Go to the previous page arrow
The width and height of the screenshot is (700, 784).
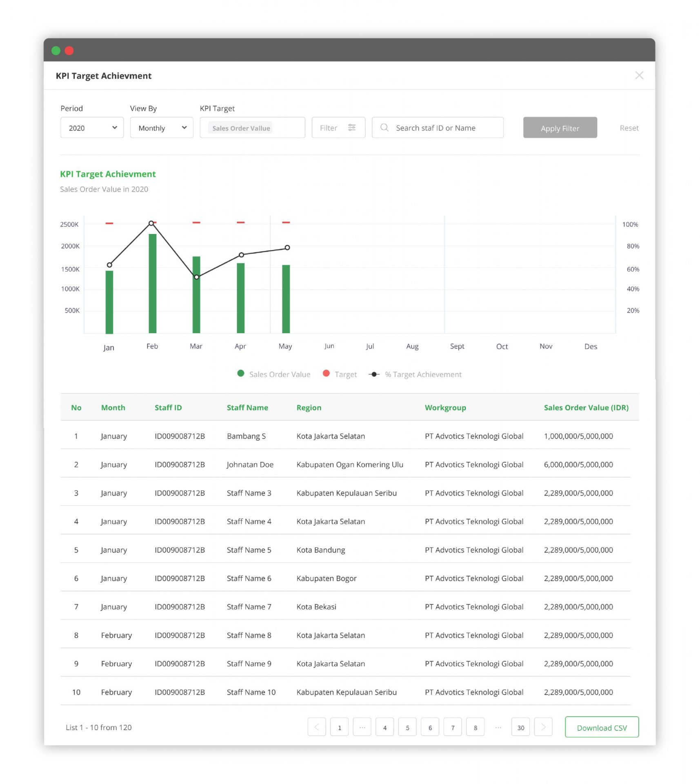click(317, 727)
